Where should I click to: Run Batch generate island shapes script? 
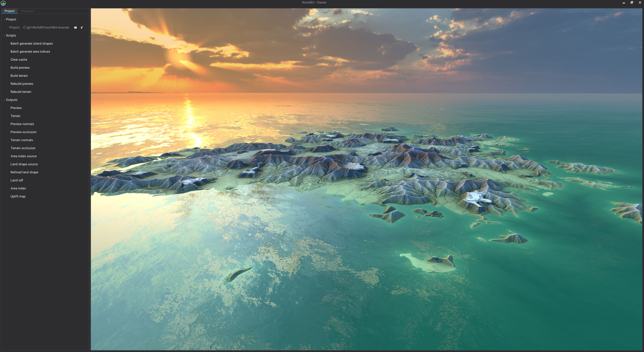click(32, 43)
